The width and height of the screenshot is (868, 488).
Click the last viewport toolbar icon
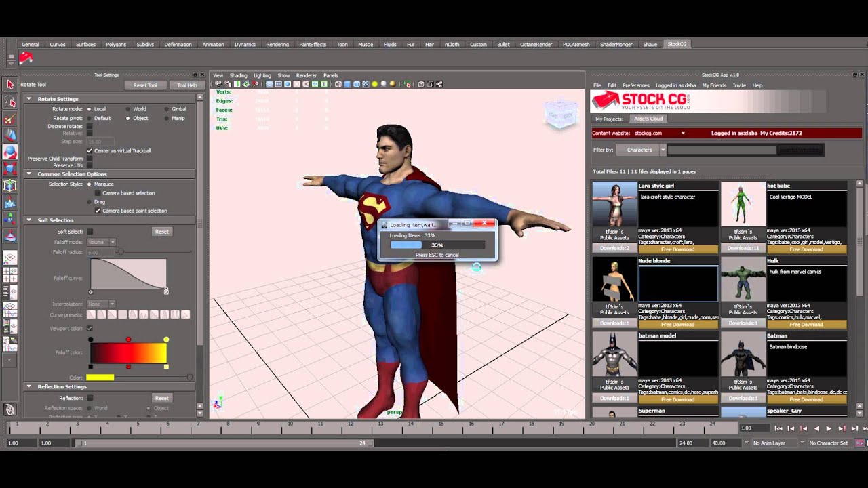[439, 84]
